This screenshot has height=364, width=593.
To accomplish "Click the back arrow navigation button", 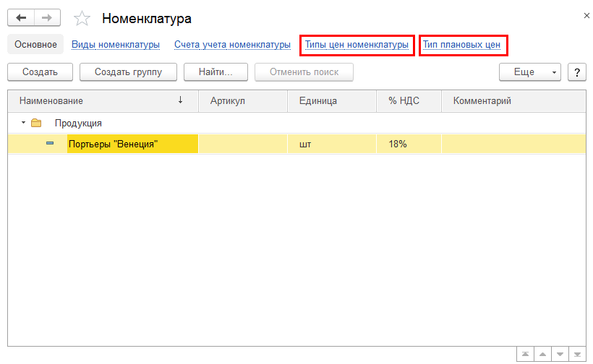I will tap(20, 17).
